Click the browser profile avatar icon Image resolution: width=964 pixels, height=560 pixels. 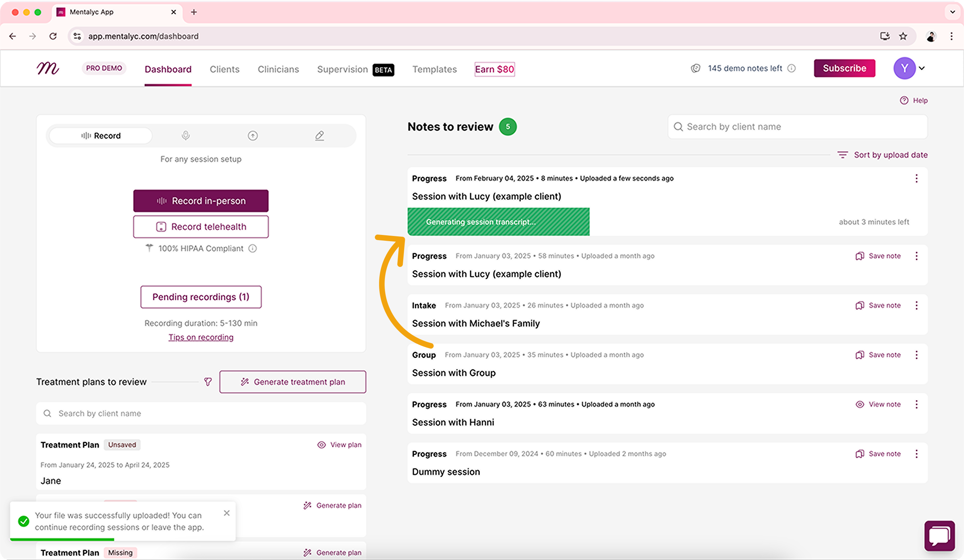(x=931, y=36)
